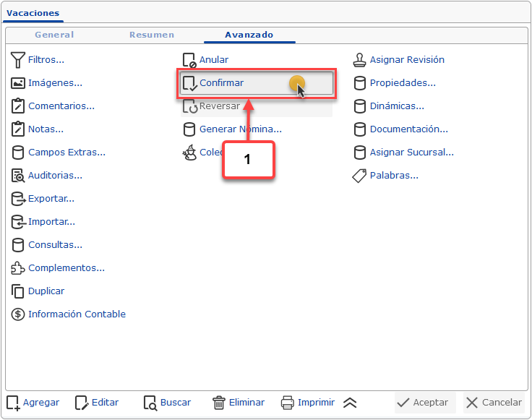Click the Confirmar checkmark document icon
The image size is (532, 420).
pyautogui.click(x=189, y=83)
